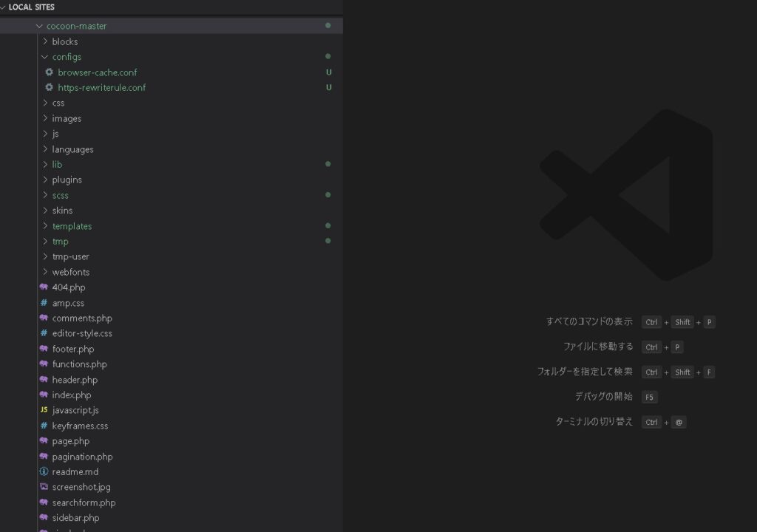Click the info icon next to readme.md
Viewport: 757px width, 532px height.
[44, 471]
